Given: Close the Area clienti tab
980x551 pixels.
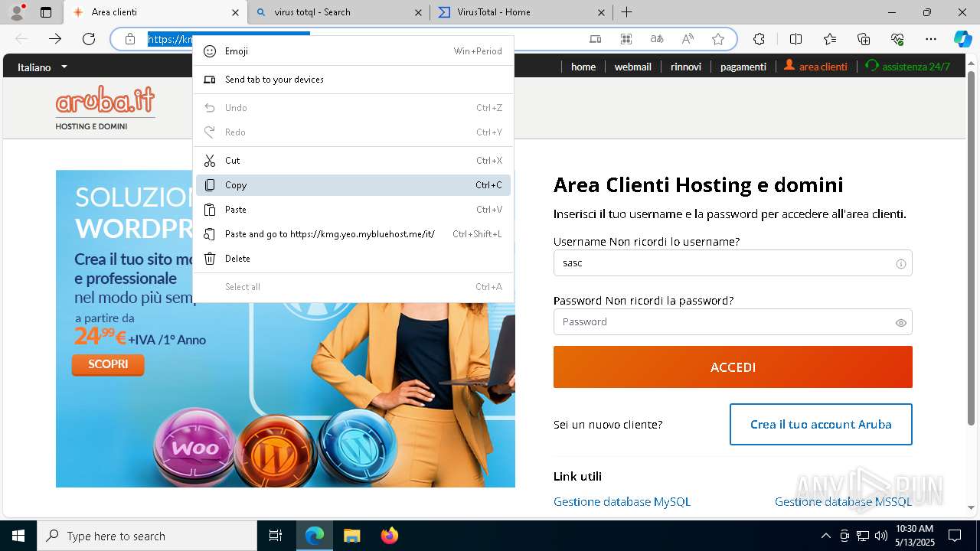Looking at the screenshot, I should 235,12.
